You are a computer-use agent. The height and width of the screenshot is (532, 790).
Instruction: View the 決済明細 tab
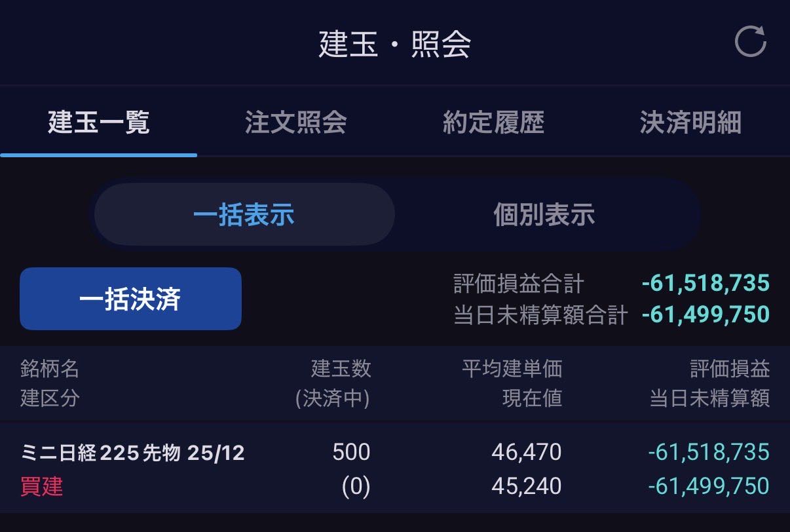[x=690, y=123]
